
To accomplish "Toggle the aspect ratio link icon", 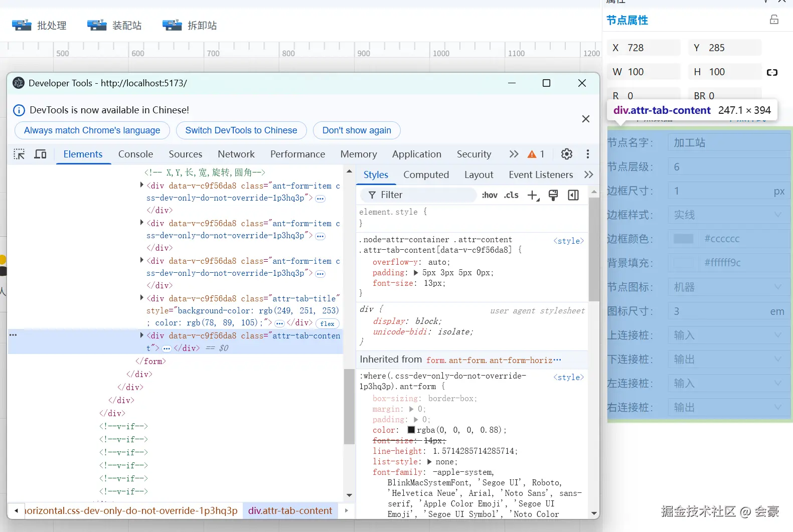I will click(772, 72).
